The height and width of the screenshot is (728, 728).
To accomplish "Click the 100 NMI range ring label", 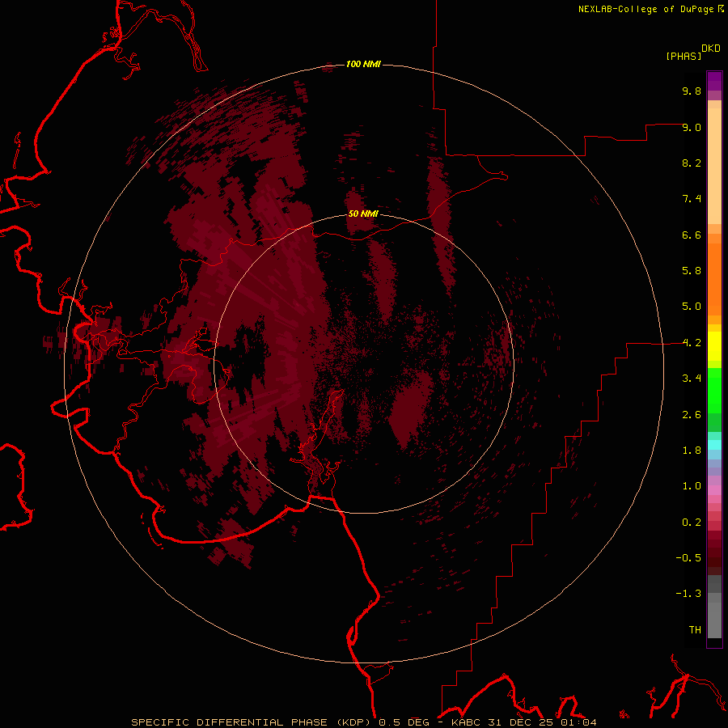I will tap(363, 64).
